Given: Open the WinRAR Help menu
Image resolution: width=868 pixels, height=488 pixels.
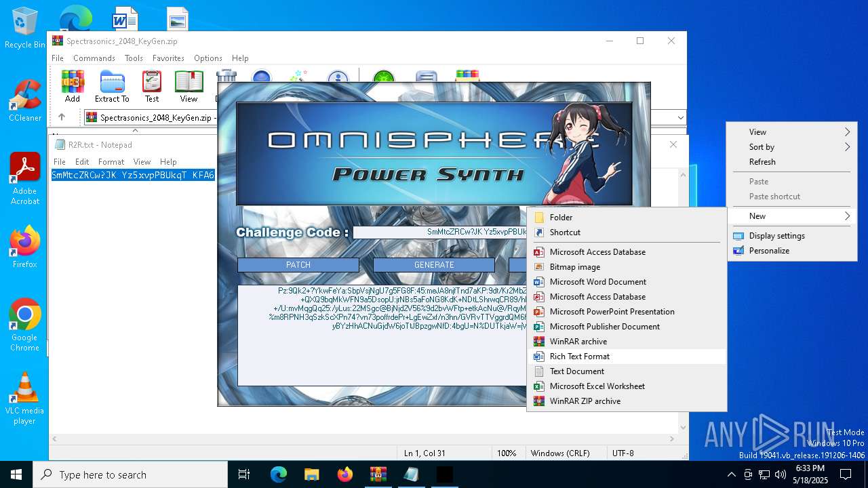Looking at the screenshot, I should pos(240,58).
